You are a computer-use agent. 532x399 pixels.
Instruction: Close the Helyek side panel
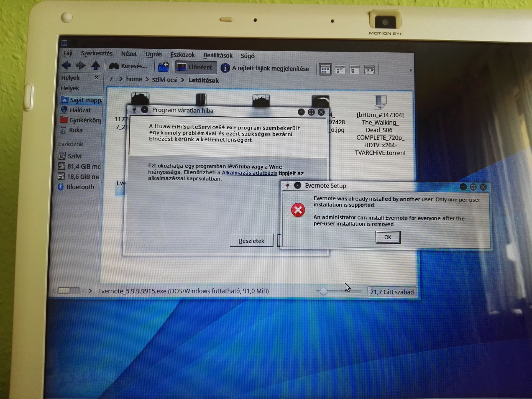tap(96, 78)
